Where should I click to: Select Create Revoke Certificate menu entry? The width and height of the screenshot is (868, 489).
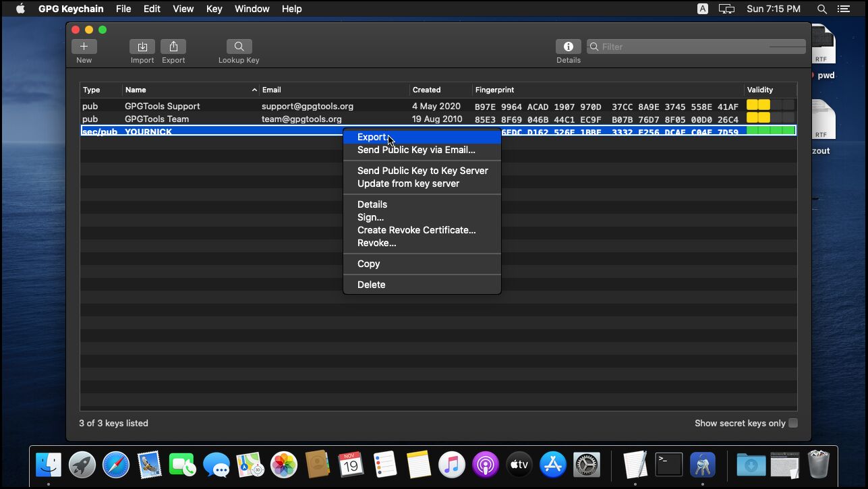pyautogui.click(x=416, y=230)
